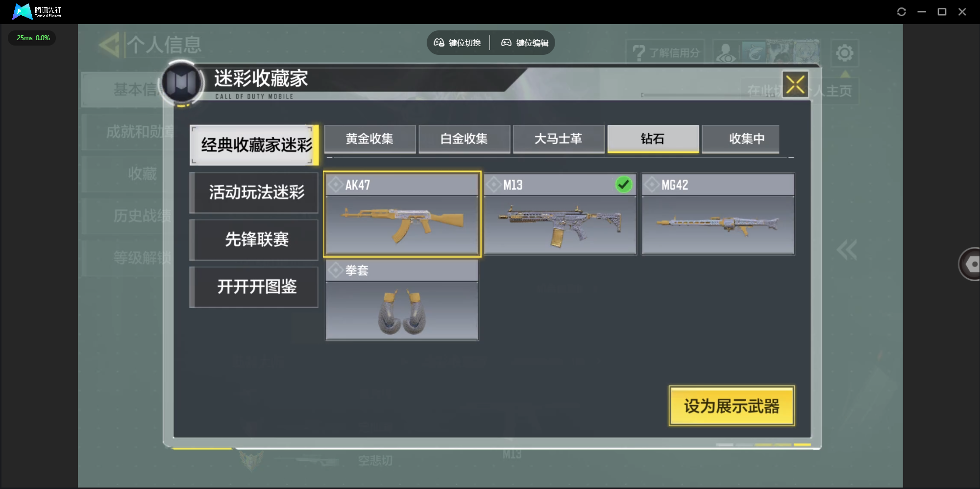Select the AK47 diamond camo card

click(402, 214)
